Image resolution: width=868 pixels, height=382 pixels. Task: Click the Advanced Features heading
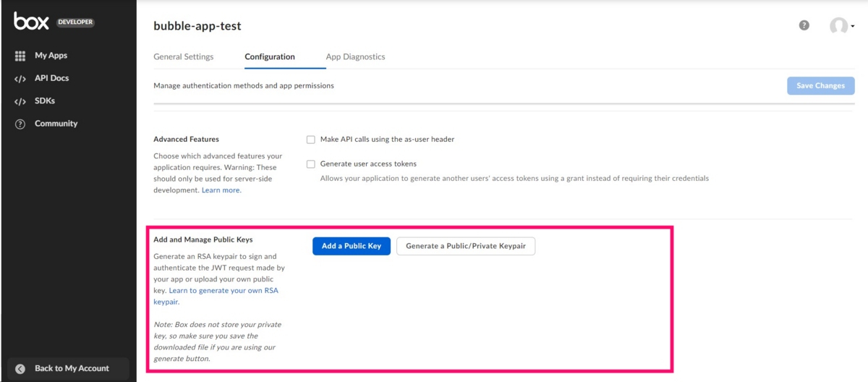point(186,139)
